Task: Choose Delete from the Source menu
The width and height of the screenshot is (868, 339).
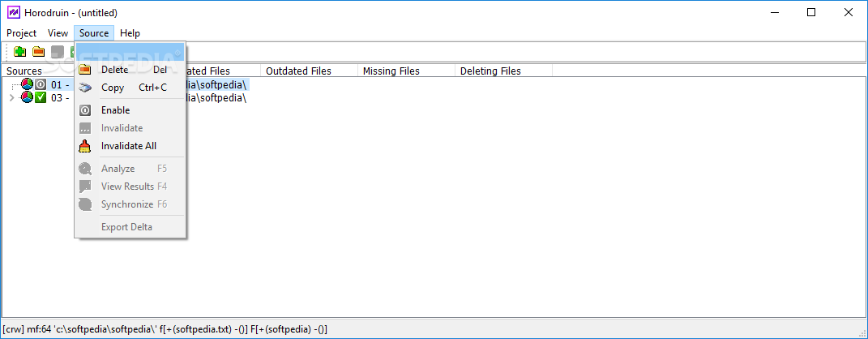Action: [x=130, y=70]
